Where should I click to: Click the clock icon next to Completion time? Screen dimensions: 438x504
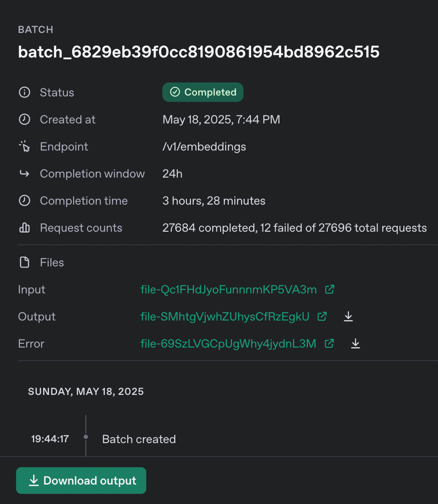pos(25,200)
